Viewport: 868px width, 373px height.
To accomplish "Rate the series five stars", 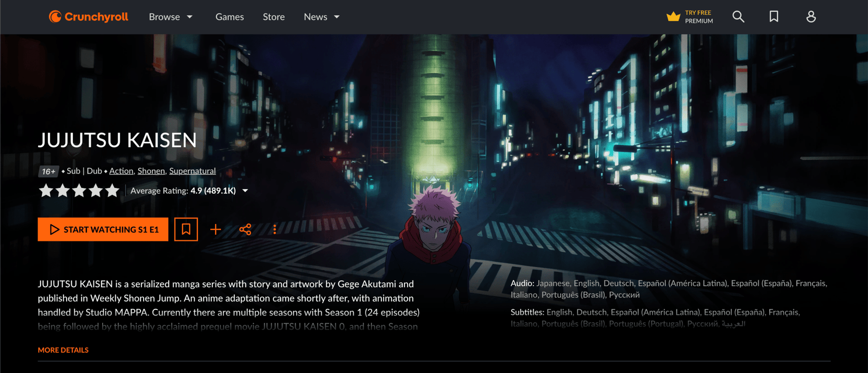I will (112, 191).
